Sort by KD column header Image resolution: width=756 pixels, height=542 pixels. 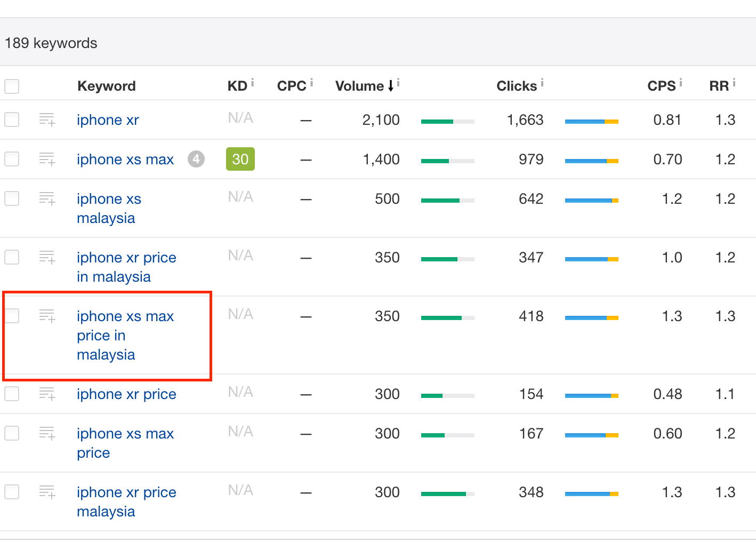click(x=237, y=86)
